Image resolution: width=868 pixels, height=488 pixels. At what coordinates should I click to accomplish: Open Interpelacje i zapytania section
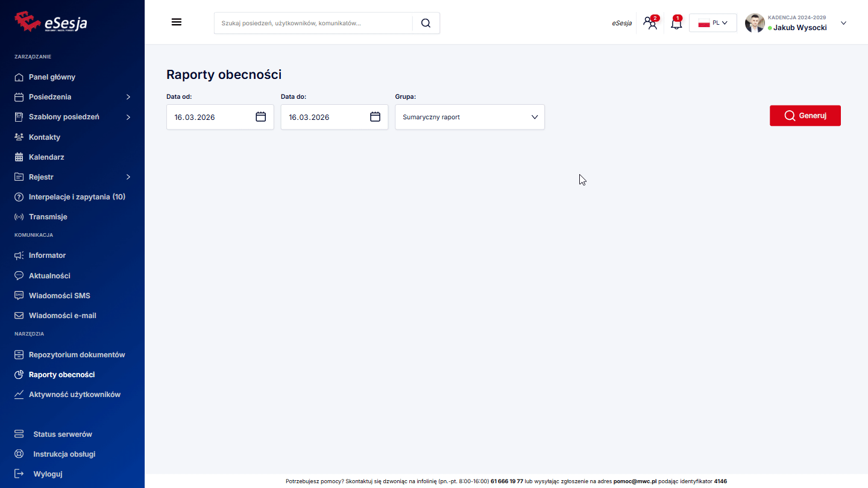point(77,197)
